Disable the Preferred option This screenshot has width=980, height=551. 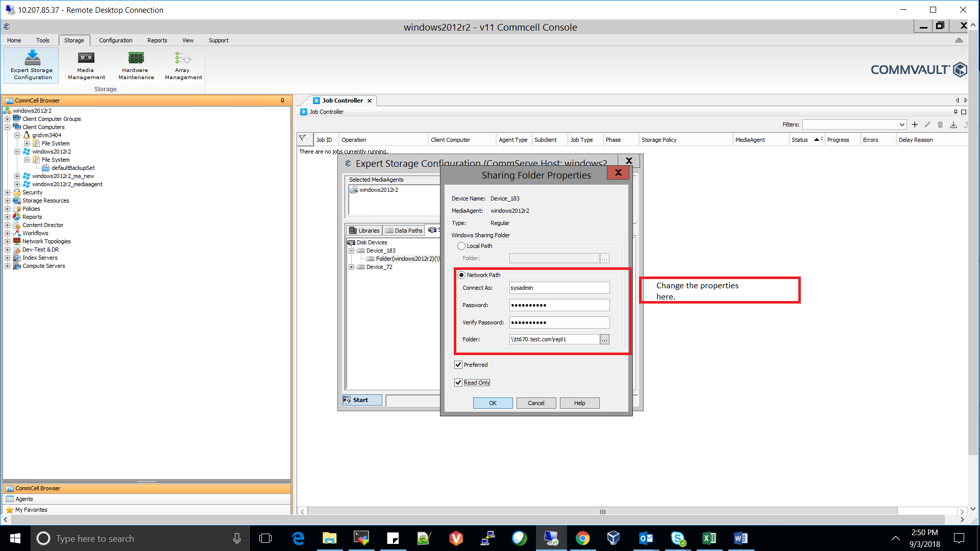click(458, 364)
